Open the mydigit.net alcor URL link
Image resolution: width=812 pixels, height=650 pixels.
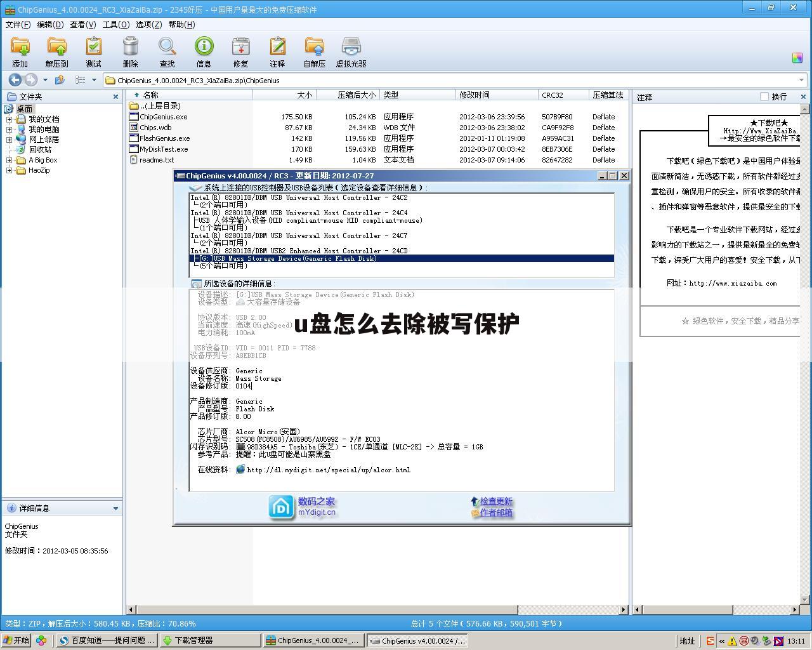click(329, 470)
